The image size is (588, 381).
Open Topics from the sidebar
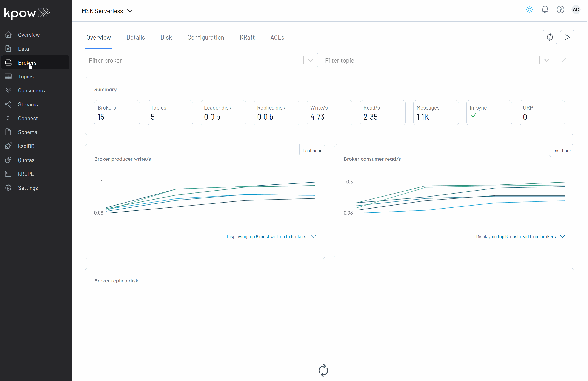tap(26, 76)
